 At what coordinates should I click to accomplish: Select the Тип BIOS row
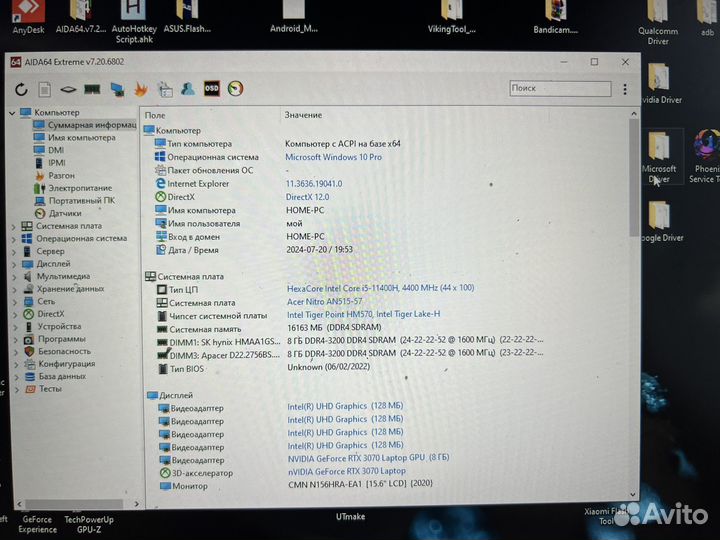(x=264, y=368)
